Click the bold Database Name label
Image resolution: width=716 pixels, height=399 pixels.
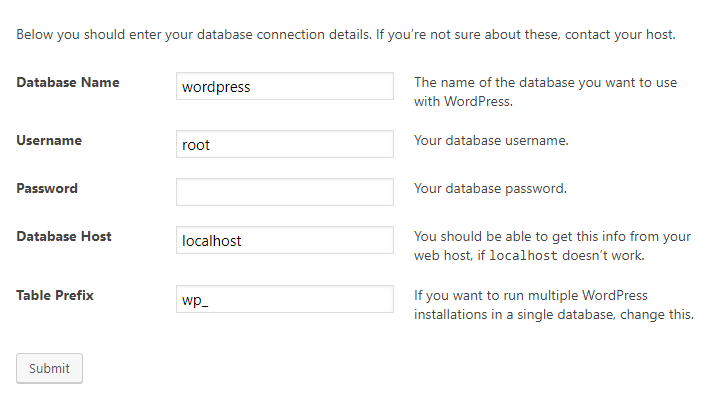(x=68, y=82)
